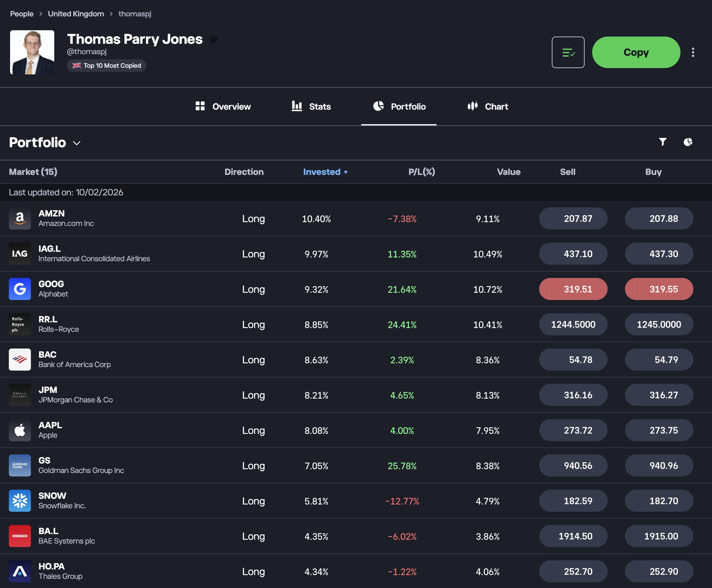Click Last updated on: 10/02/2026 text
Viewport: 712px width, 588px height.
tap(66, 193)
